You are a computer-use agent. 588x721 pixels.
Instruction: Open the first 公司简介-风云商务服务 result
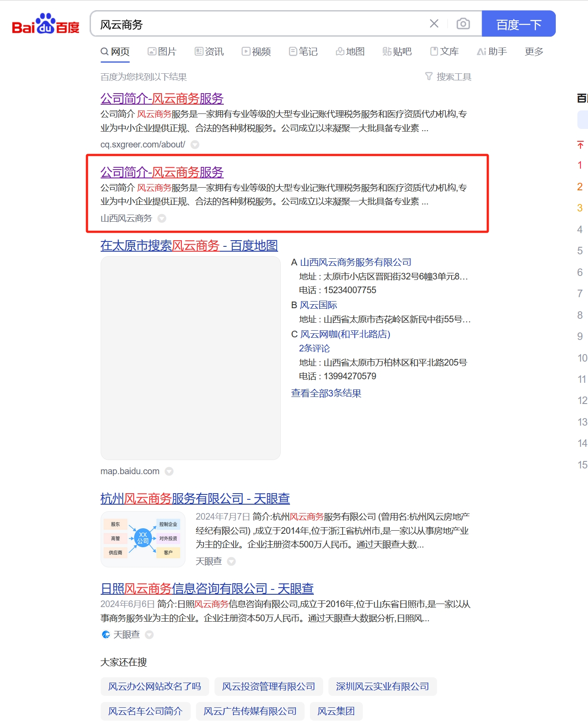click(162, 98)
